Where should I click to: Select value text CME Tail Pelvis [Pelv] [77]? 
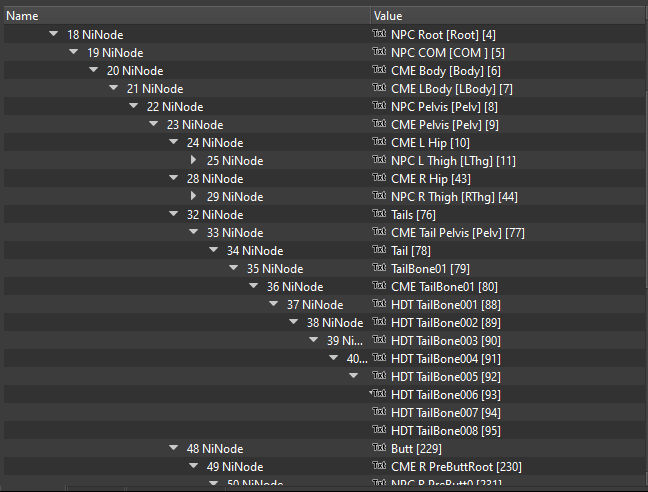click(458, 233)
